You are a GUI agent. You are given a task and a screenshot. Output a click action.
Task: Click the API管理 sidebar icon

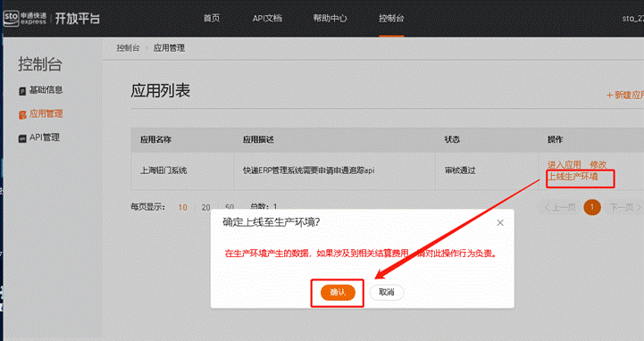[22, 138]
